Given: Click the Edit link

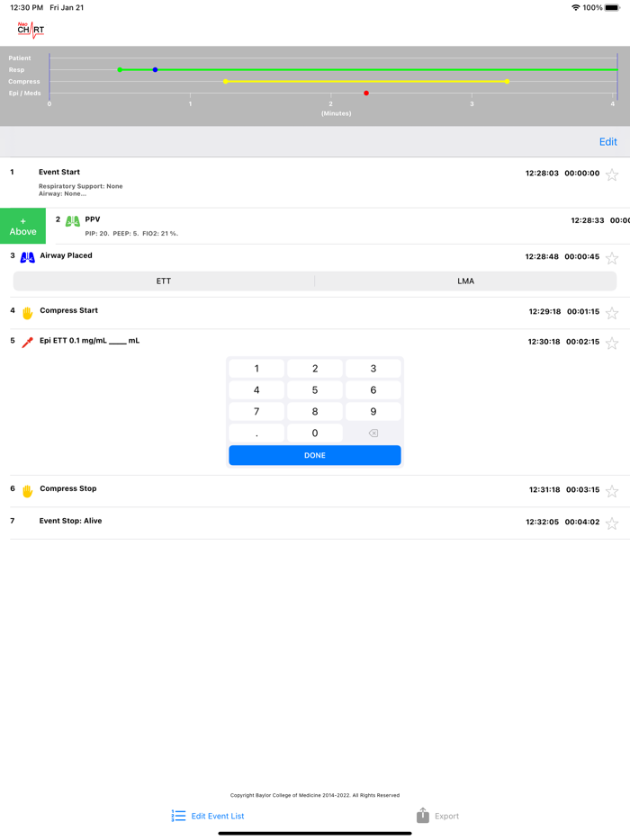Looking at the screenshot, I should 608,141.
